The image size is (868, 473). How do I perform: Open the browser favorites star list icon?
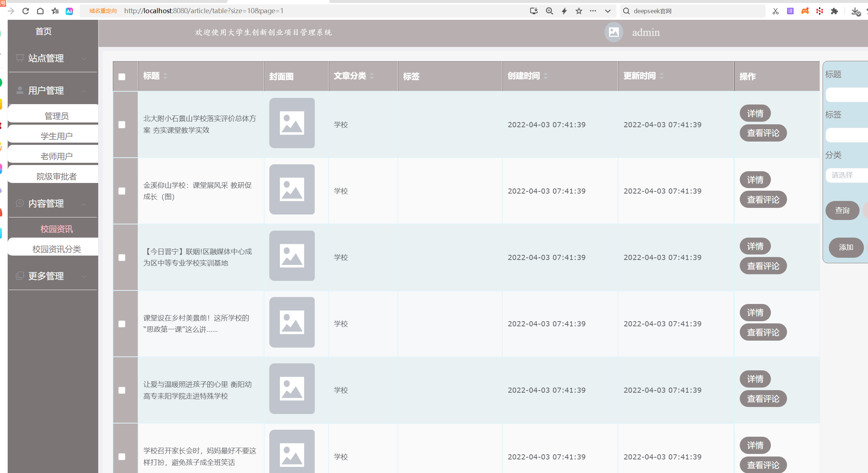tap(55, 11)
